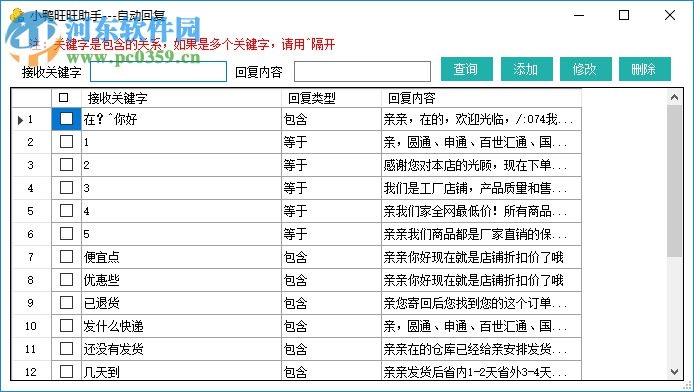Check the box for row 还没有发货
This screenshot has height=392, width=694.
[66, 349]
